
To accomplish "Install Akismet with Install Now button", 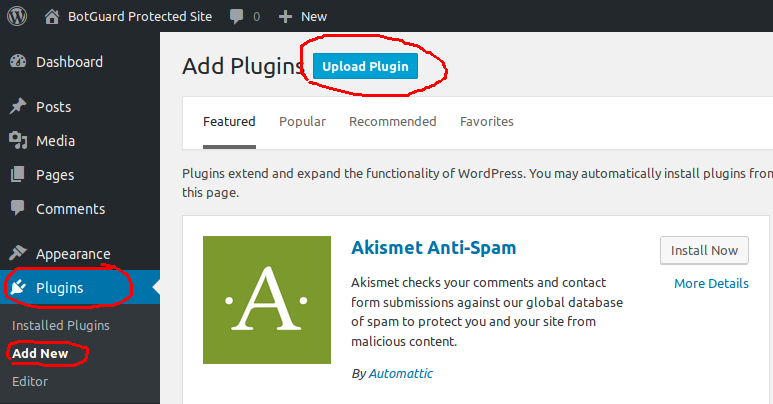I will tap(704, 251).
